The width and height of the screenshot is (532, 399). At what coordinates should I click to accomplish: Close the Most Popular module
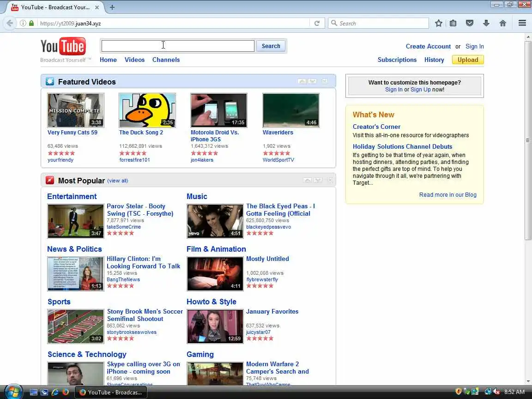pos(330,180)
